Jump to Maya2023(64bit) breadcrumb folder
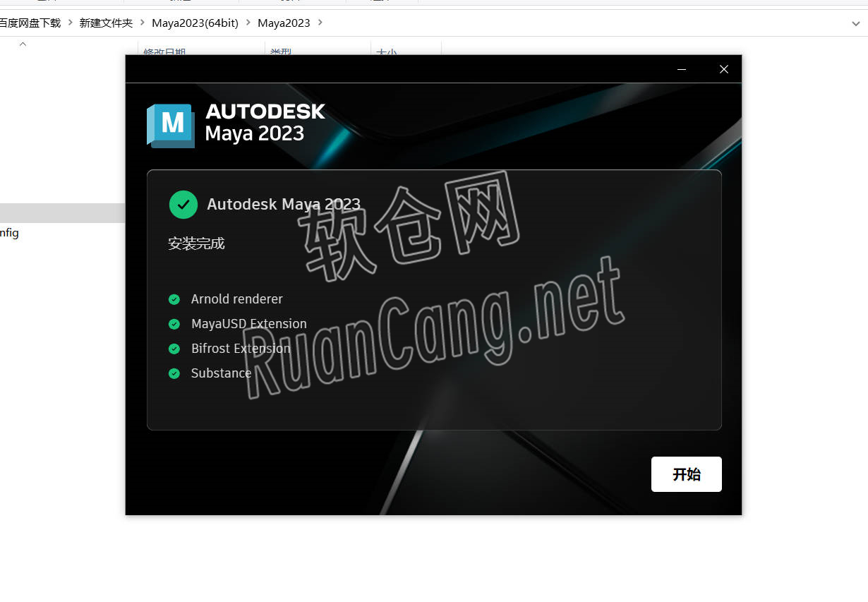 click(195, 23)
